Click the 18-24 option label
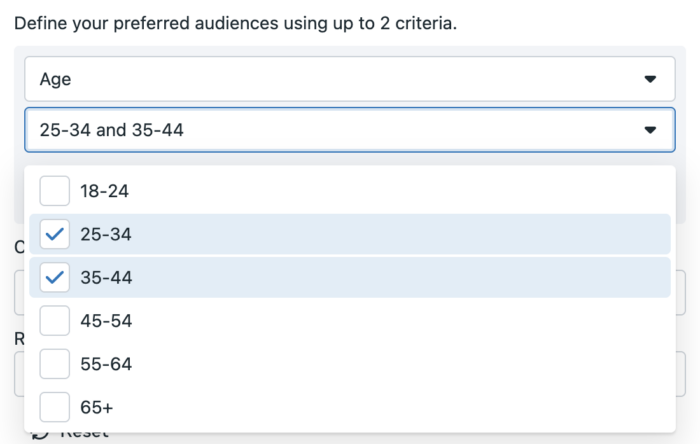This screenshot has height=444, width=700. tap(105, 190)
